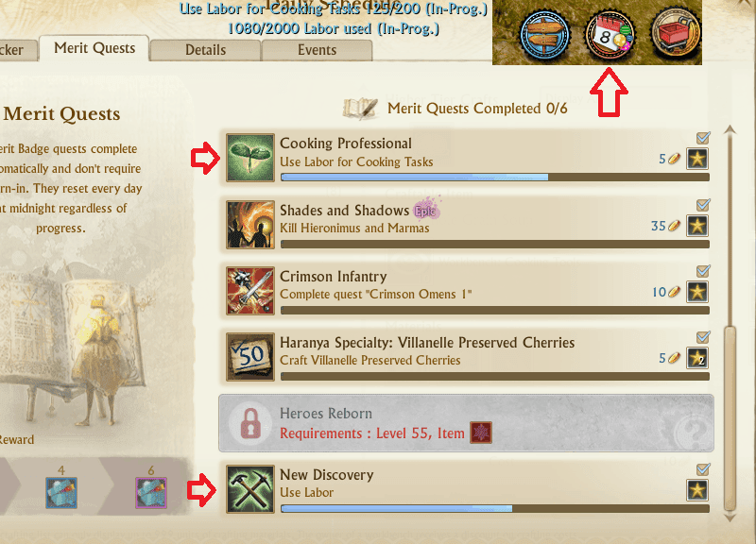The image size is (756, 544).
Task: Open the Crimson Infantry sword icon
Action: [250, 291]
